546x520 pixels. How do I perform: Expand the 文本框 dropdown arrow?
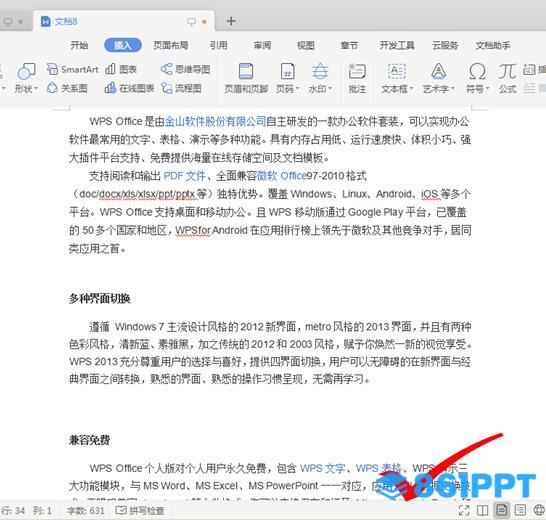411,89
